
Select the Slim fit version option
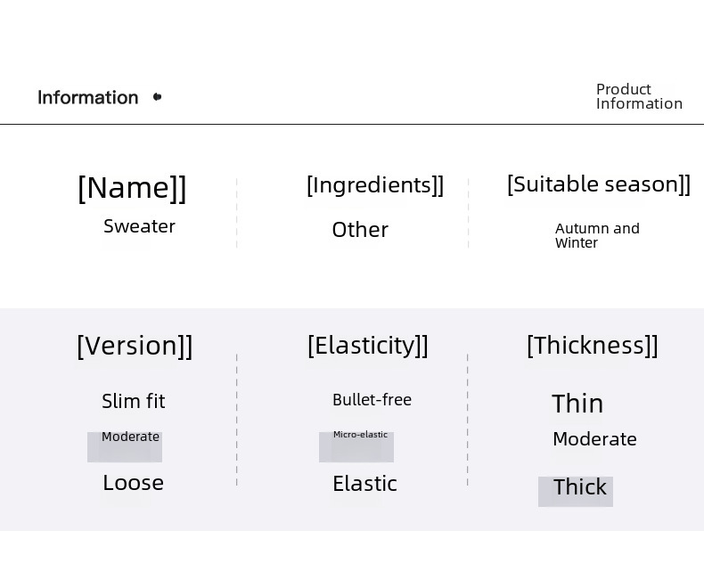[x=134, y=401]
